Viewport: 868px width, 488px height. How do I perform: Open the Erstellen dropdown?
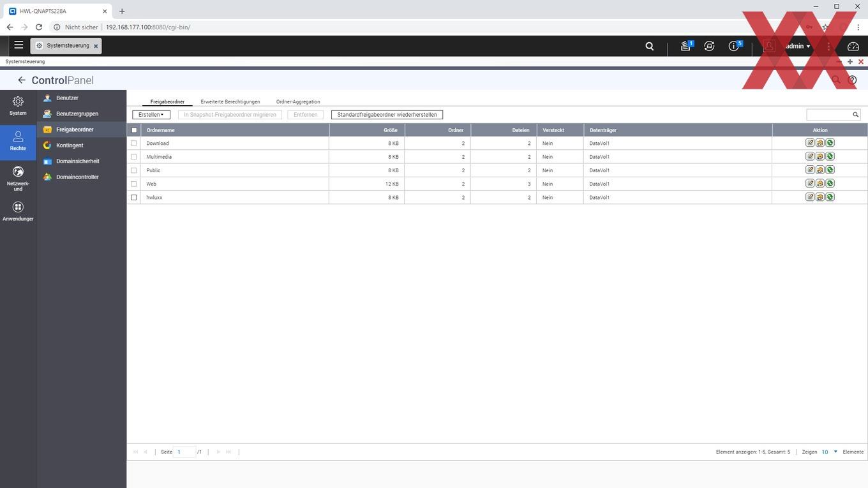click(x=151, y=115)
